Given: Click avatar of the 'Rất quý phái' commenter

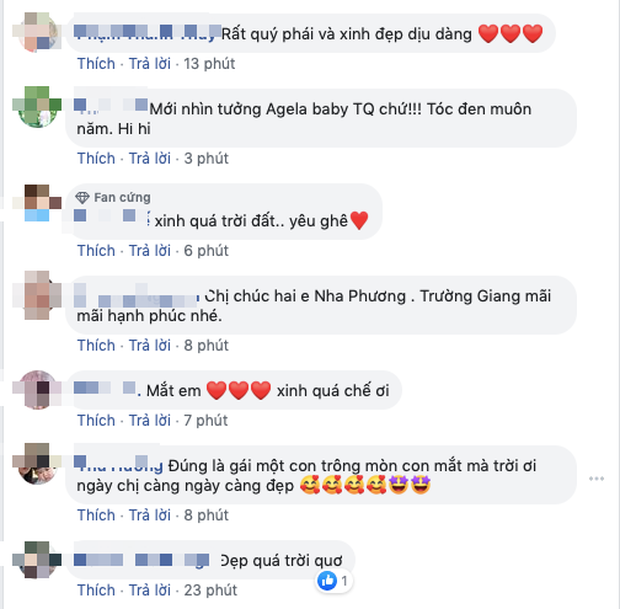Looking at the screenshot, I should (38, 33).
